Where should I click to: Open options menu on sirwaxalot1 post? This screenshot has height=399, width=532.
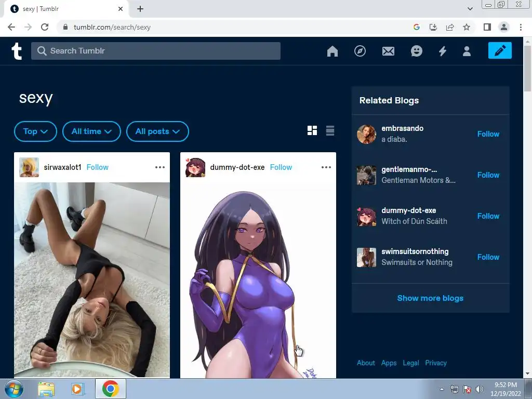pyautogui.click(x=160, y=167)
